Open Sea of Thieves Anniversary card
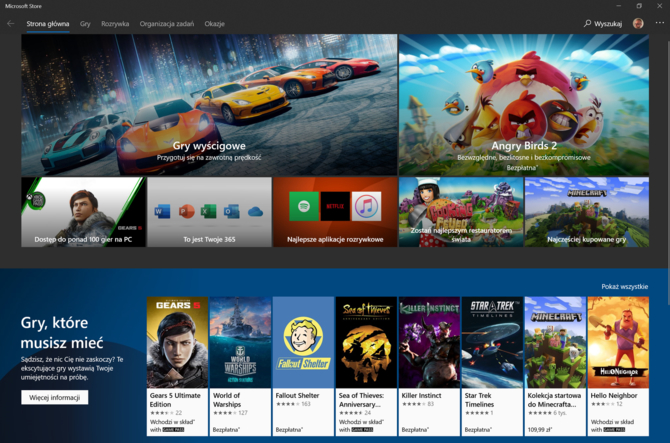Screen dimensions: 670x443 point(366,367)
